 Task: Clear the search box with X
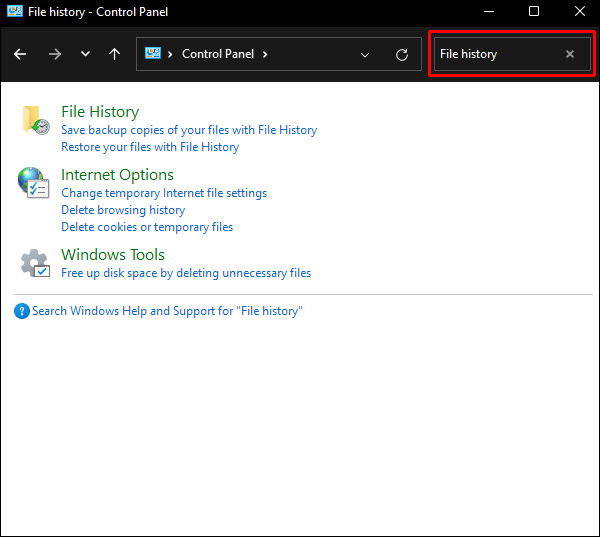click(x=570, y=54)
